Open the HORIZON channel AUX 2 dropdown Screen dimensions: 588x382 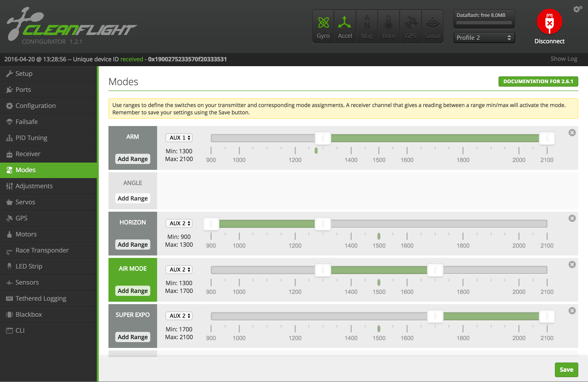tap(179, 223)
